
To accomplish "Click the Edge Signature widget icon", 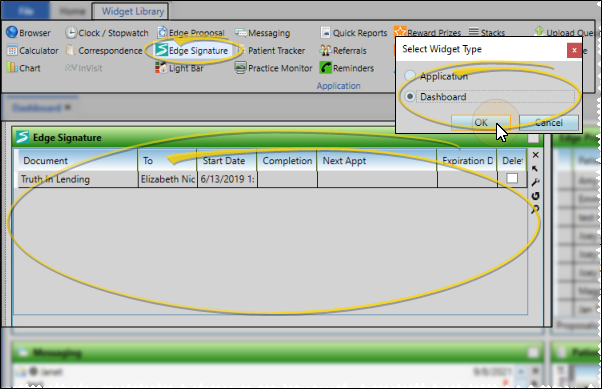I will coord(162,50).
